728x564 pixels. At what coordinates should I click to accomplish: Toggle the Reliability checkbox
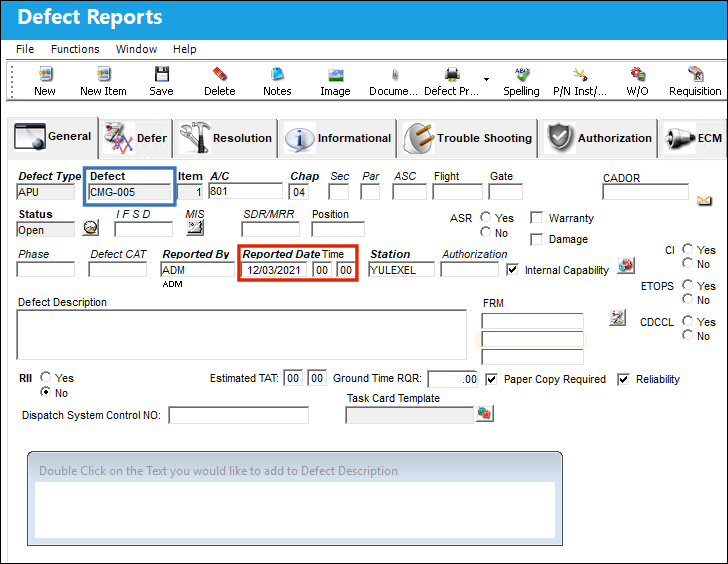tap(624, 379)
